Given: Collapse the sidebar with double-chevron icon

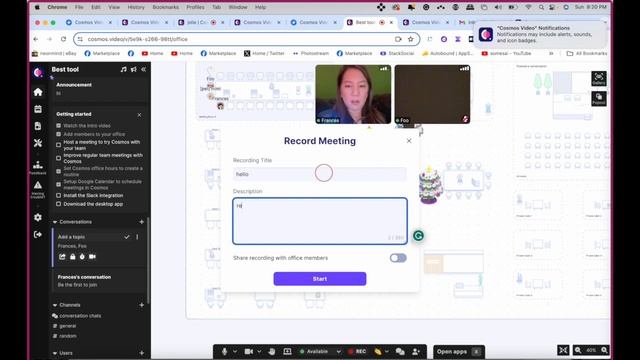Looking at the screenshot, I should [144, 69].
